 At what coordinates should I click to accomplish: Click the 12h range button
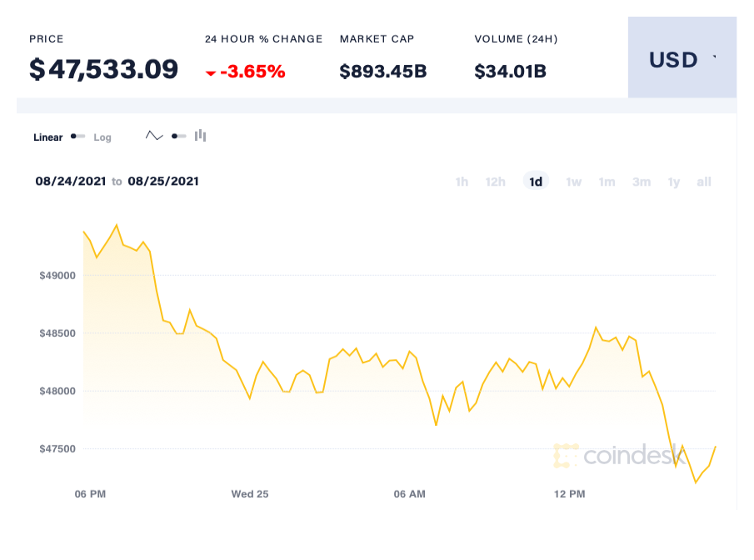[x=495, y=181]
